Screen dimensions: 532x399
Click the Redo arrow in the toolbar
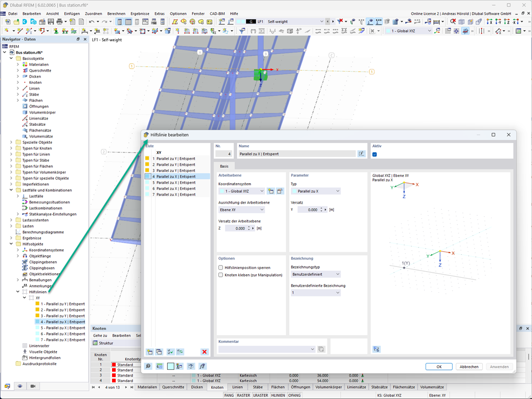point(104,21)
